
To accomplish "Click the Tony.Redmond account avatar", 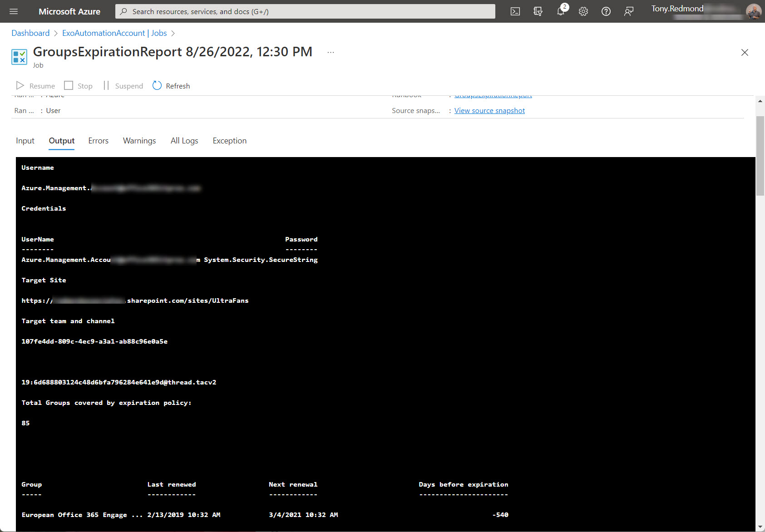I will click(754, 11).
